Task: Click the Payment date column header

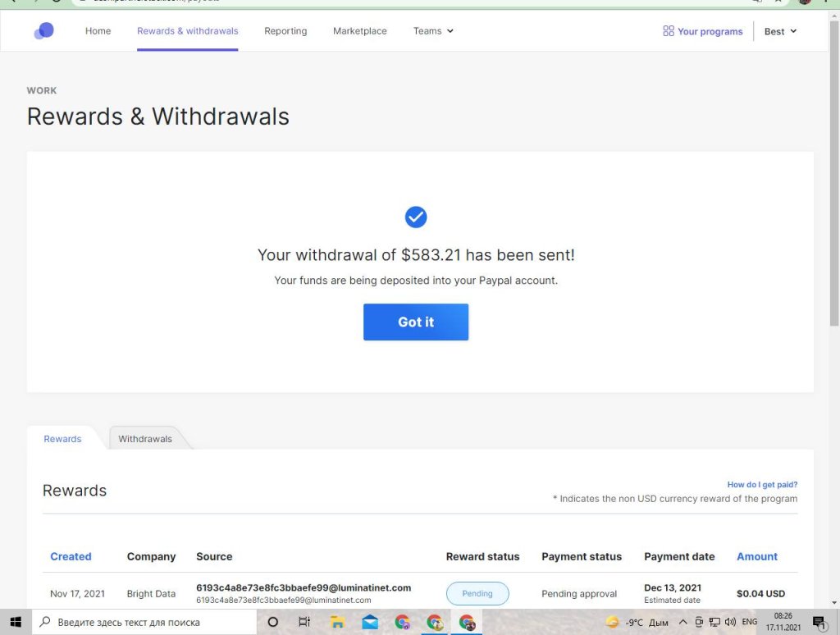Action: pos(679,556)
